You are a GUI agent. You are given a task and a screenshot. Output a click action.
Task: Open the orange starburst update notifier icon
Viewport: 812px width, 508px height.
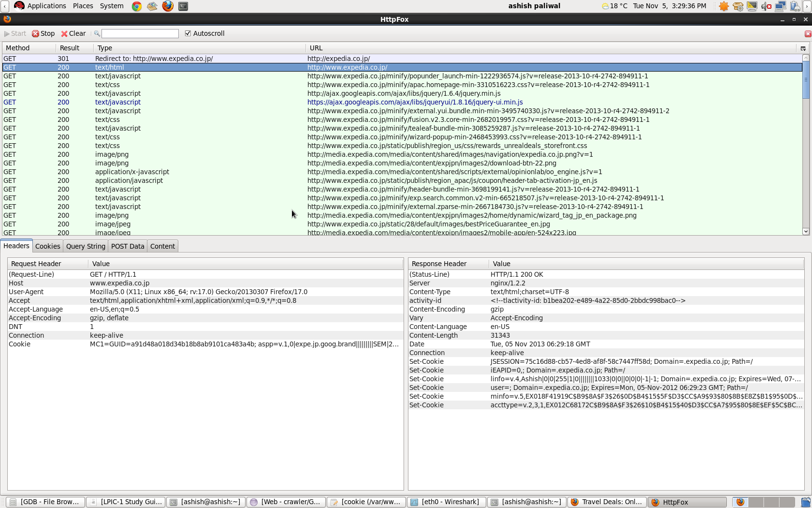pyautogui.click(x=724, y=6)
